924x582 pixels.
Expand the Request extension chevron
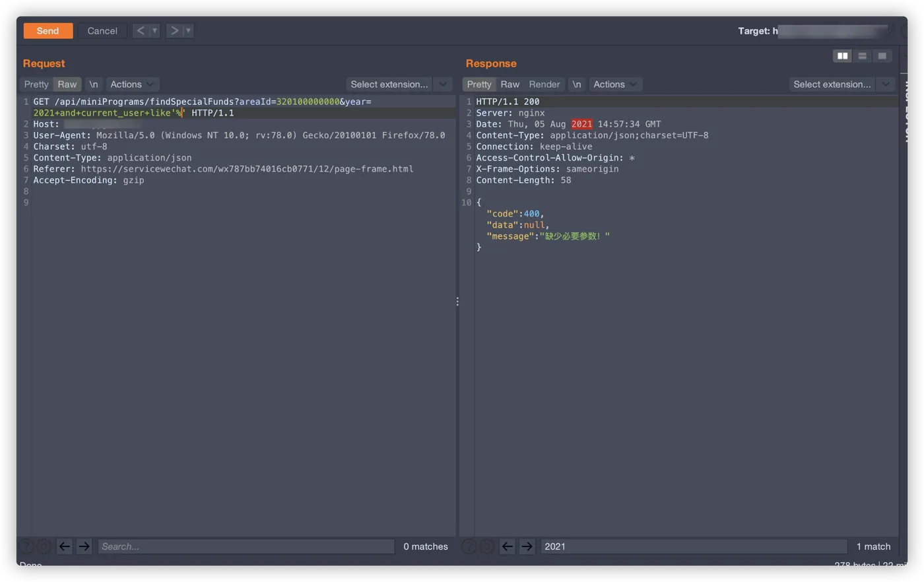click(x=444, y=84)
